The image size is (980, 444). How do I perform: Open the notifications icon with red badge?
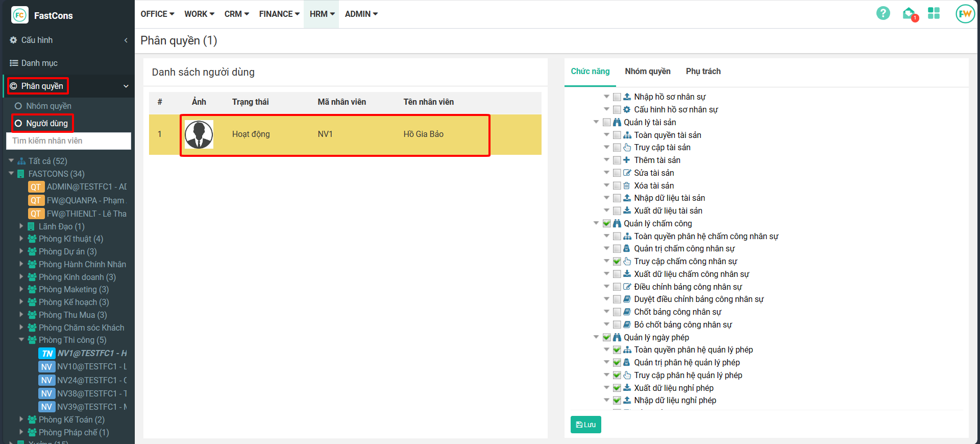point(909,14)
